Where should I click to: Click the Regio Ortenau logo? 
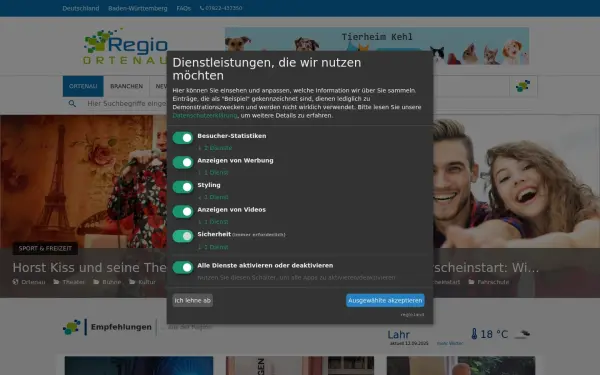[x=126, y=46]
